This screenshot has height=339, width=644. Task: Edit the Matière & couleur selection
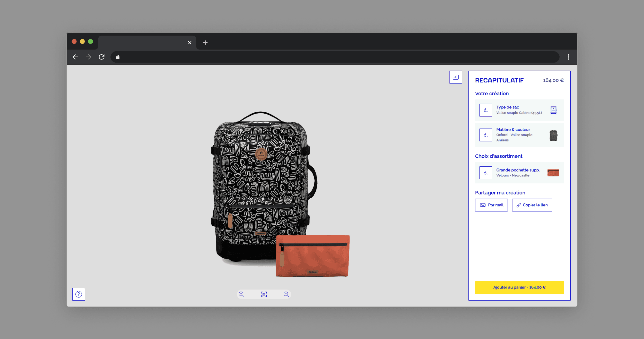pyautogui.click(x=485, y=135)
